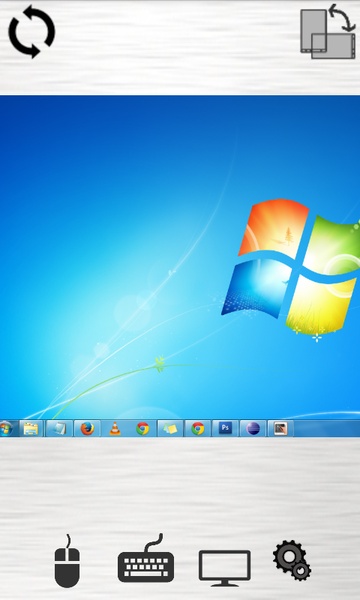Image resolution: width=360 pixels, height=600 pixels.
Task: Open the notepad icon in remote taskbar
Action: [x=59, y=429]
